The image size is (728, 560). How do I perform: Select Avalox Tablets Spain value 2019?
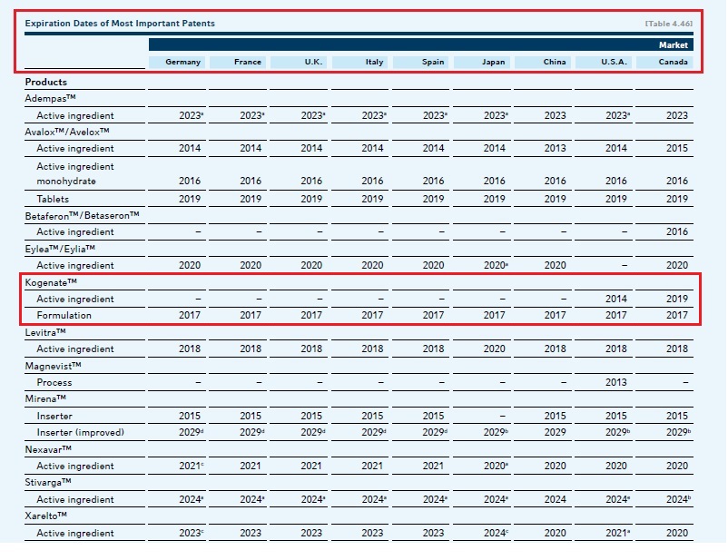click(x=433, y=199)
